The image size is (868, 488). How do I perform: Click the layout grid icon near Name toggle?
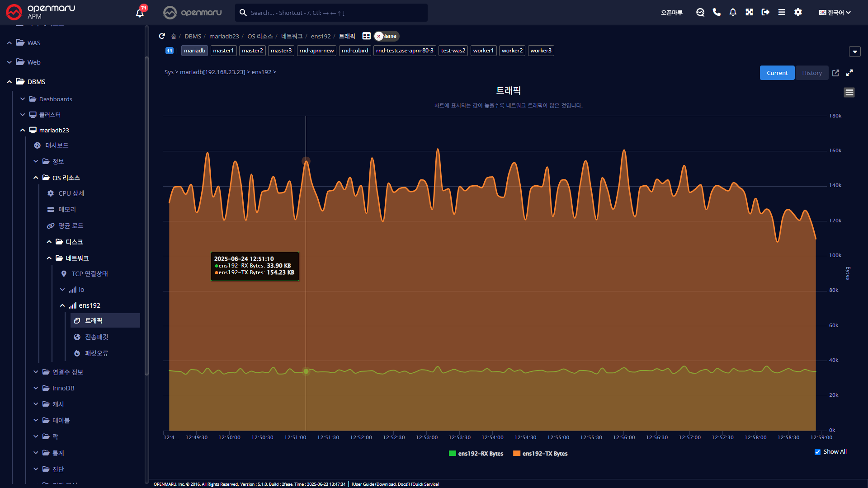pyautogui.click(x=366, y=36)
